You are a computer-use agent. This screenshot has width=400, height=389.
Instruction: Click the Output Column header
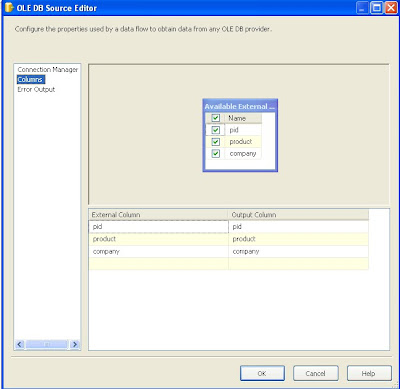[299, 215]
